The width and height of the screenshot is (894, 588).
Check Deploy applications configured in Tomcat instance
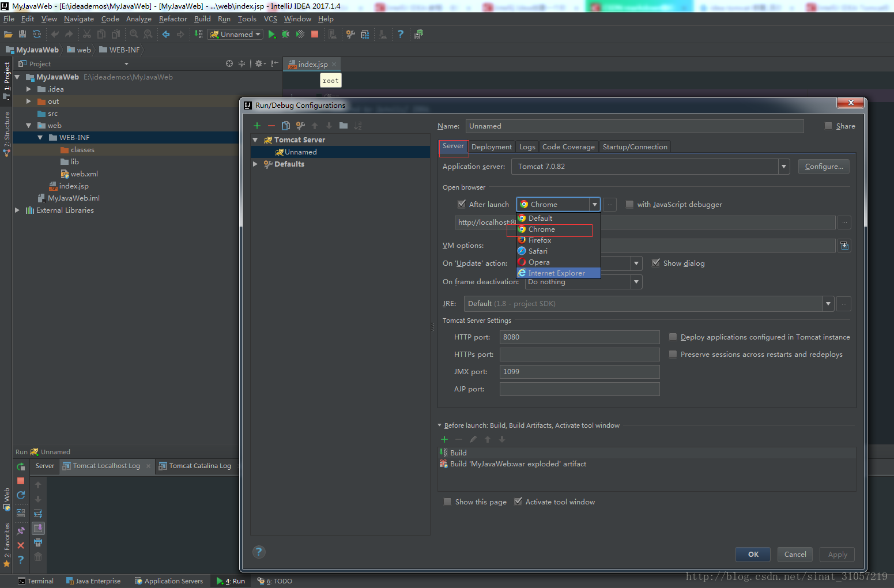(x=673, y=337)
